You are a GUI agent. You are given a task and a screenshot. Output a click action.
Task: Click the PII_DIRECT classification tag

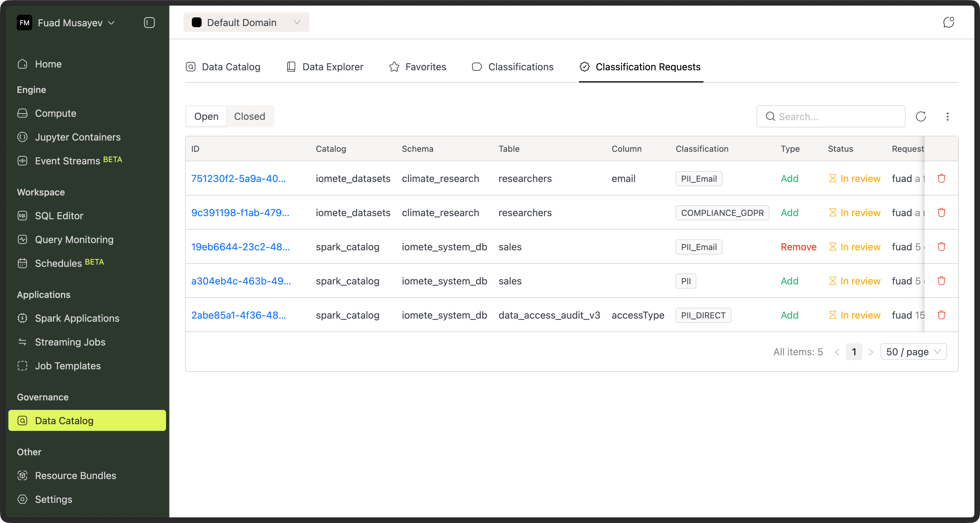pos(703,315)
